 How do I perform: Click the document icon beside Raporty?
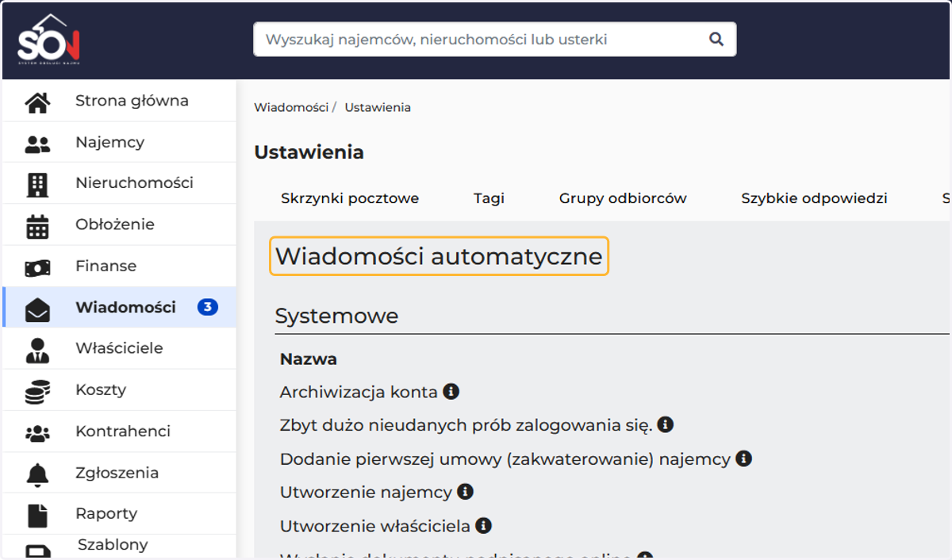click(x=37, y=516)
